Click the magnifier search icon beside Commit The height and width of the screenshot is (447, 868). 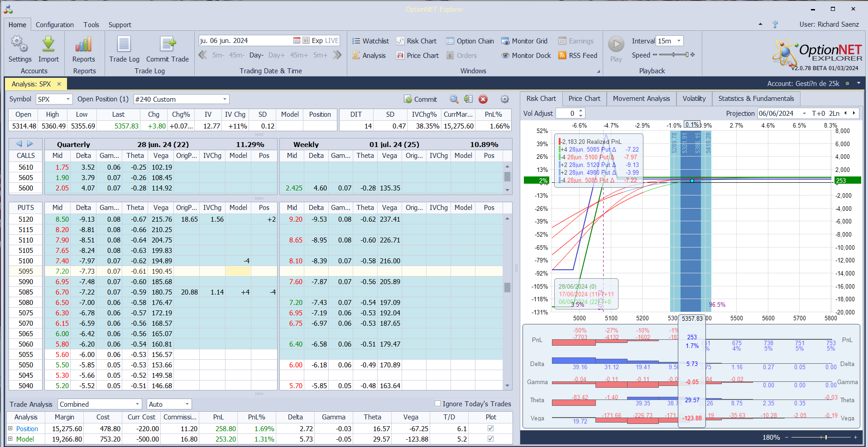pos(454,99)
